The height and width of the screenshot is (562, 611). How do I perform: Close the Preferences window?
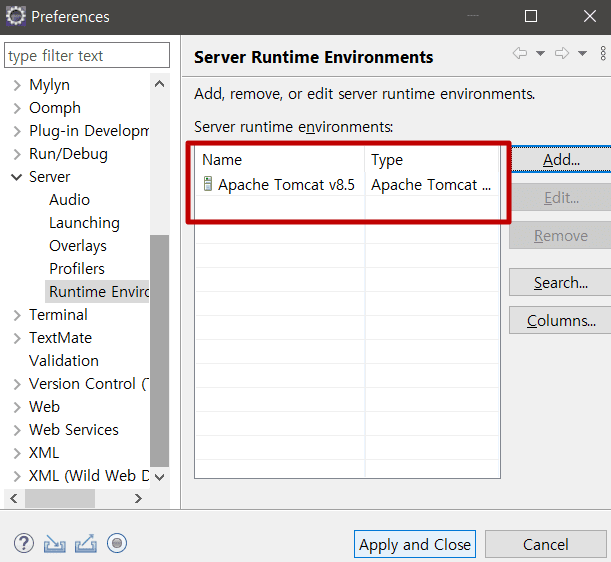click(590, 16)
